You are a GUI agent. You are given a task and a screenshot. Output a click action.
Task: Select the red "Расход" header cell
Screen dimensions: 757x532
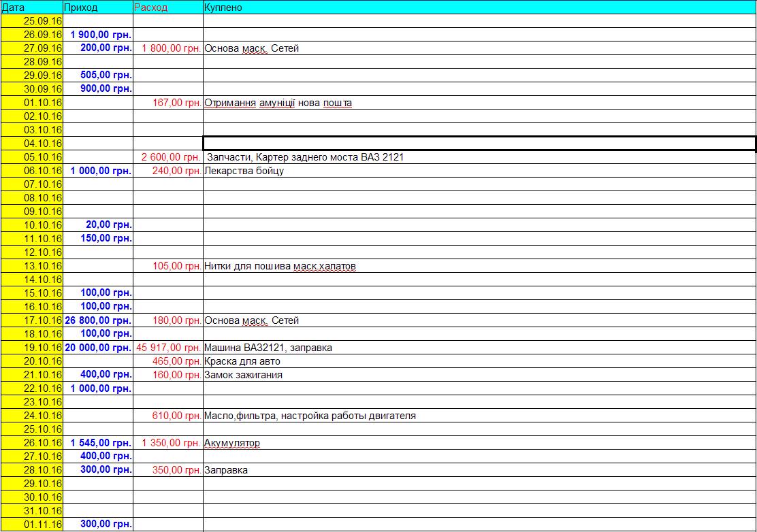pyautogui.click(x=167, y=7)
